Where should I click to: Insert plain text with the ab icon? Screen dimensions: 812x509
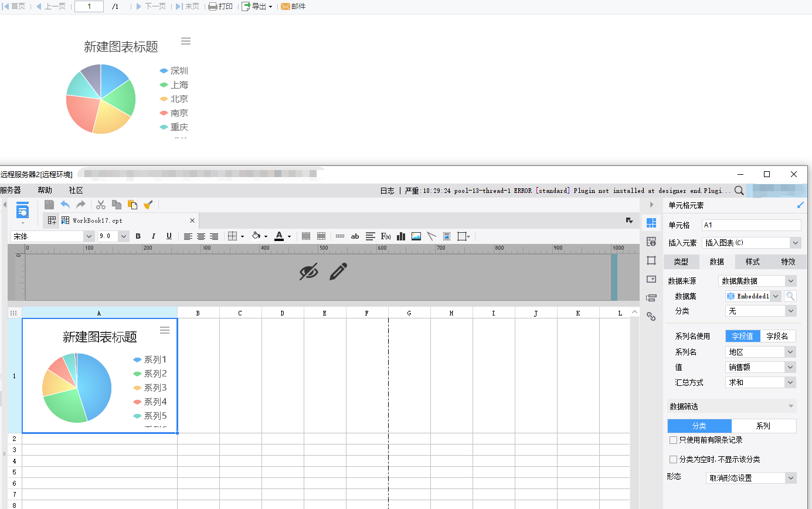355,236
